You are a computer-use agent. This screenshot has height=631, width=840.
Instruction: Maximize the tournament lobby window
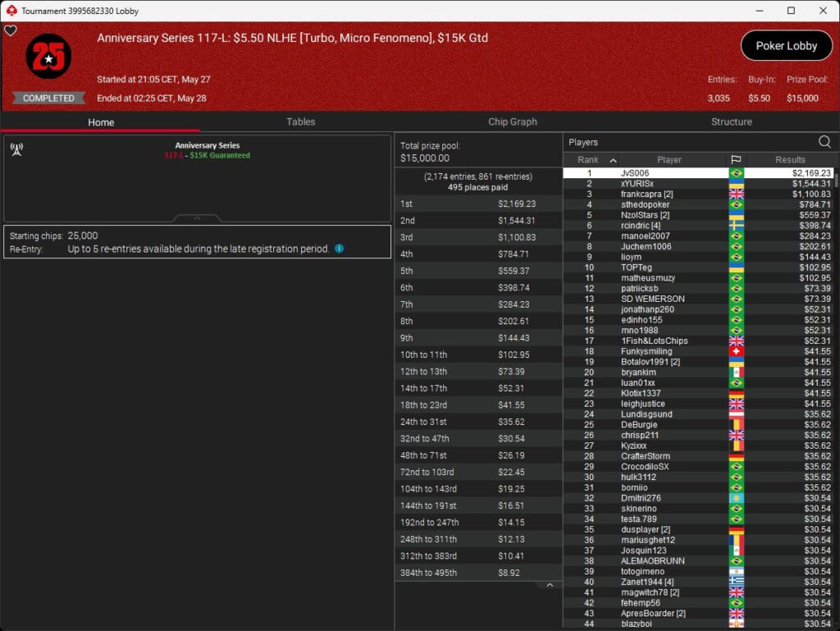coord(791,11)
